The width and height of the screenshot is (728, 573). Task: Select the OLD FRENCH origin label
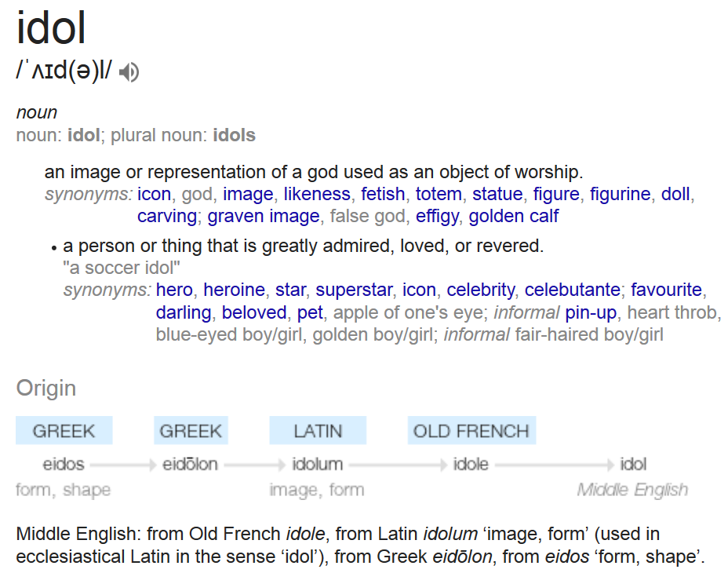[x=471, y=431]
